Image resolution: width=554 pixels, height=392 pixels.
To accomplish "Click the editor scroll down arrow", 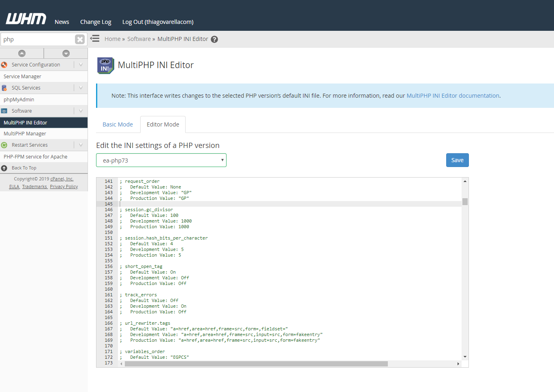I will [x=465, y=357].
